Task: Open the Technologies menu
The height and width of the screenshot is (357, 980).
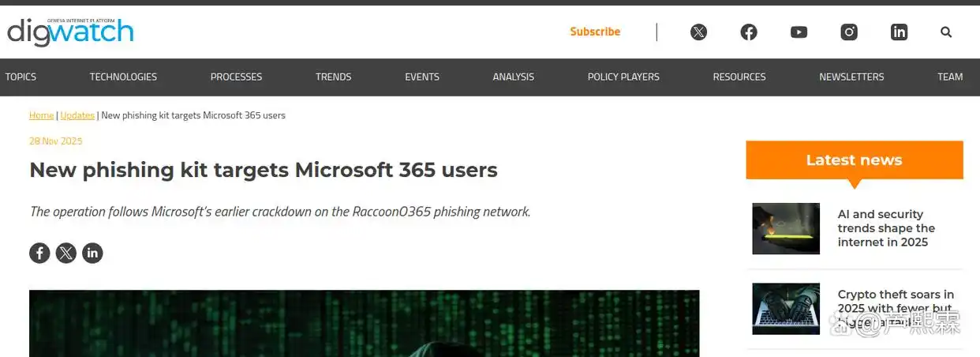Action: coord(123,77)
